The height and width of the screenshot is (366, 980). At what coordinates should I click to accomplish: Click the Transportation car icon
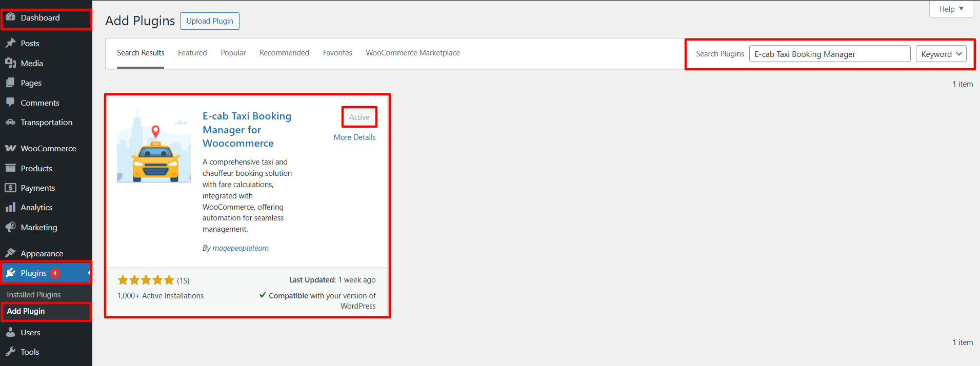[10, 122]
